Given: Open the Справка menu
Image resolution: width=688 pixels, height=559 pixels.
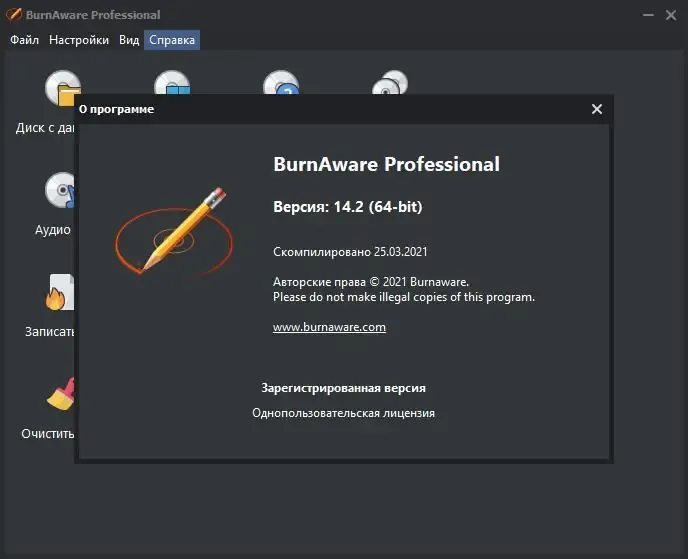Looking at the screenshot, I should pyautogui.click(x=172, y=40).
